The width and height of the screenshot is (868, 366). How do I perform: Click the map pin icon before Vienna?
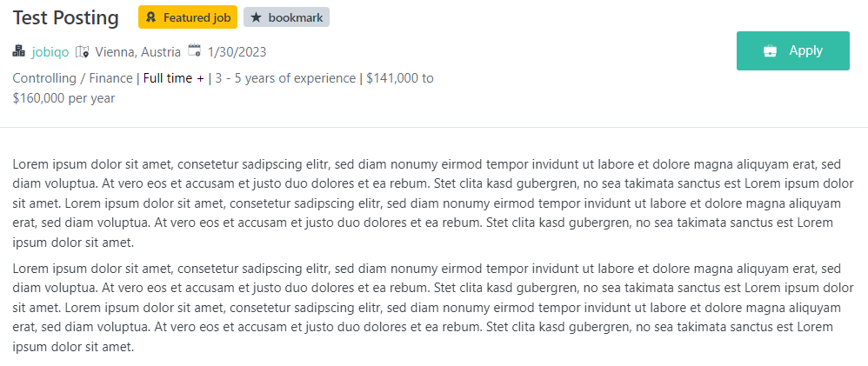(83, 51)
